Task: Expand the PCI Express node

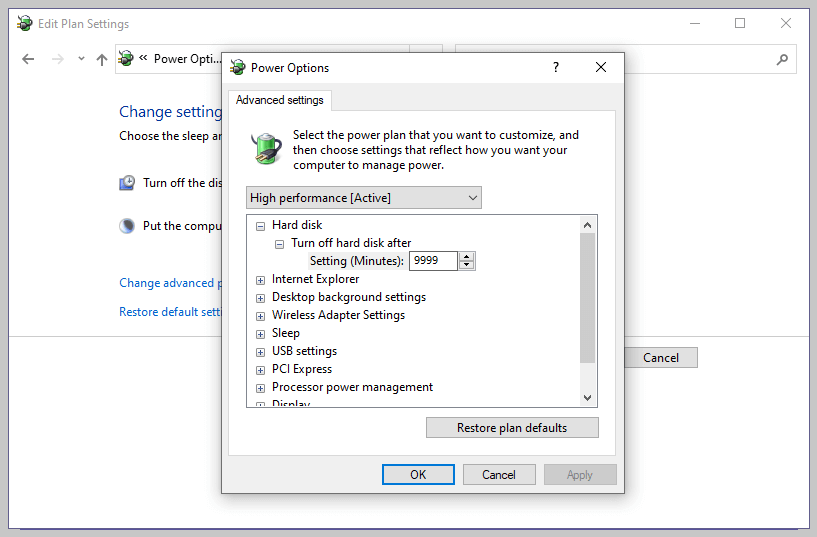Action: point(261,370)
